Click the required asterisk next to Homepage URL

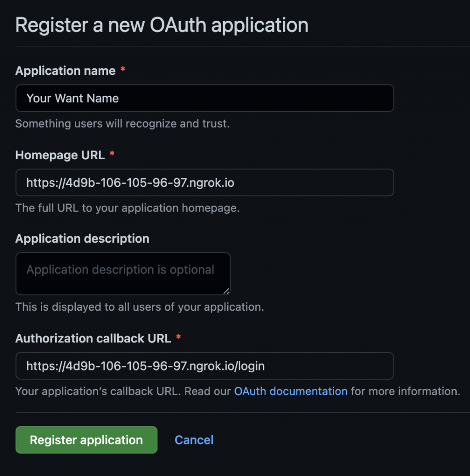tap(112, 155)
